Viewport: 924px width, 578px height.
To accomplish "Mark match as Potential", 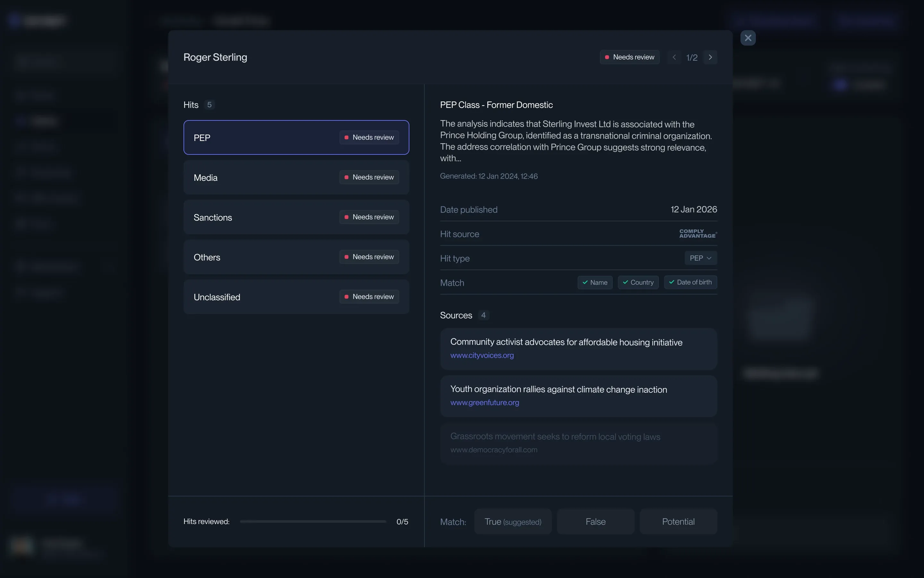I will coord(679,521).
